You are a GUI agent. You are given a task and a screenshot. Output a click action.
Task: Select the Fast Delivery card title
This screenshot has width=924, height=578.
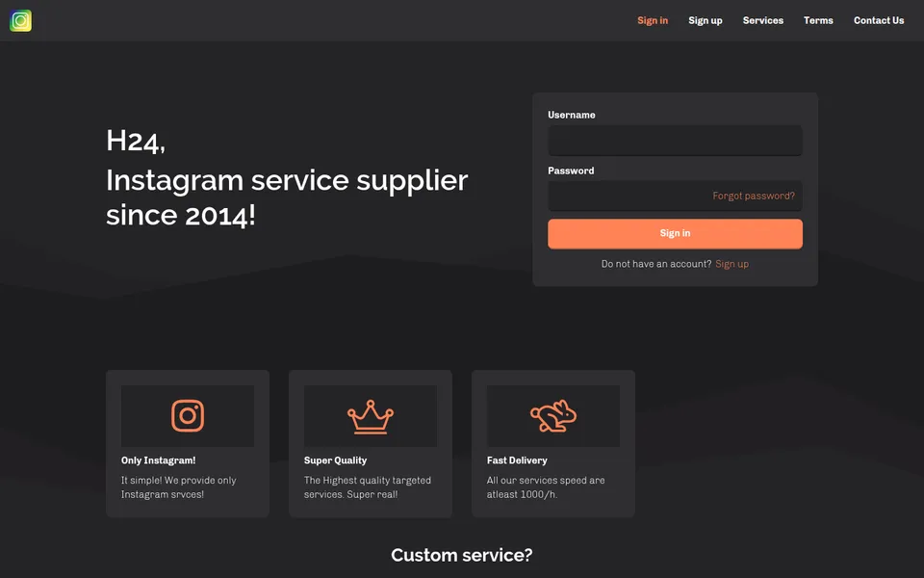pos(517,460)
